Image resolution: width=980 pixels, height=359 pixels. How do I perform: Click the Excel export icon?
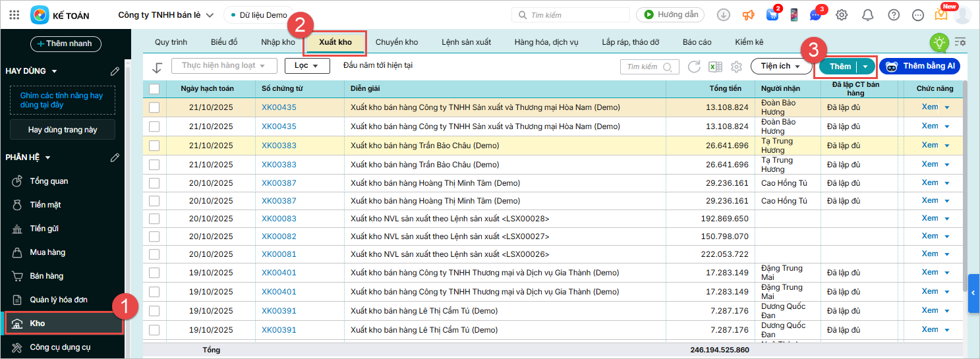(714, 67)
